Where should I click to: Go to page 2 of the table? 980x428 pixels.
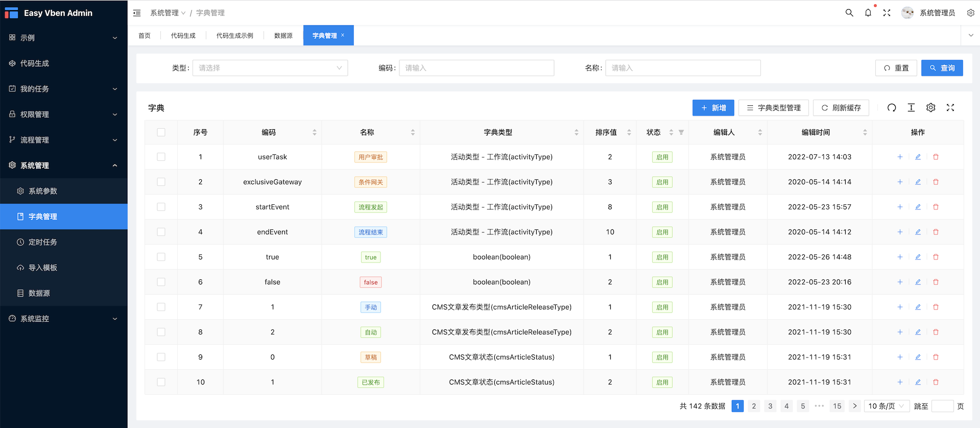coord(754,406)
